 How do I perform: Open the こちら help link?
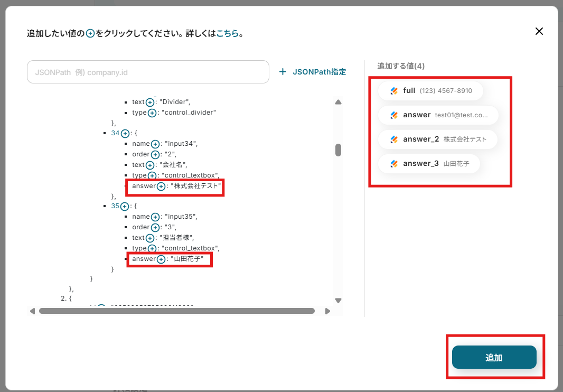tap(227, 33)
